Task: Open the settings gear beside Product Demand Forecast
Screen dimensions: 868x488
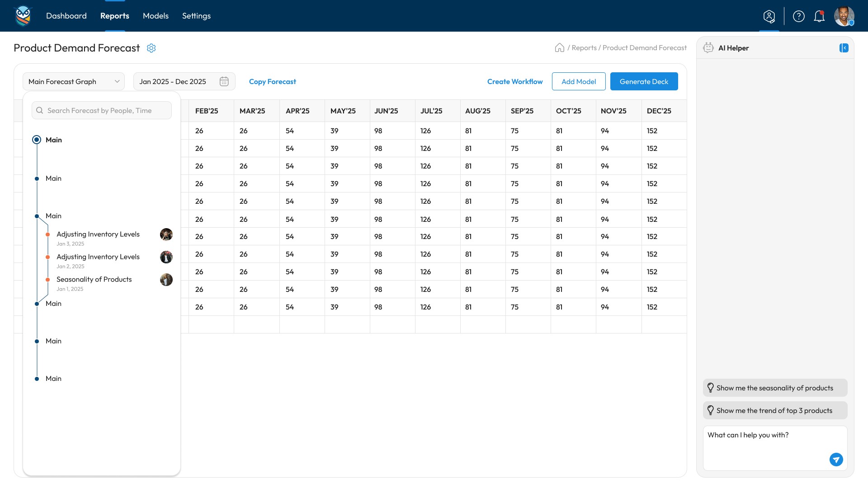Action: pyautogui.click(x=151, y=48)
